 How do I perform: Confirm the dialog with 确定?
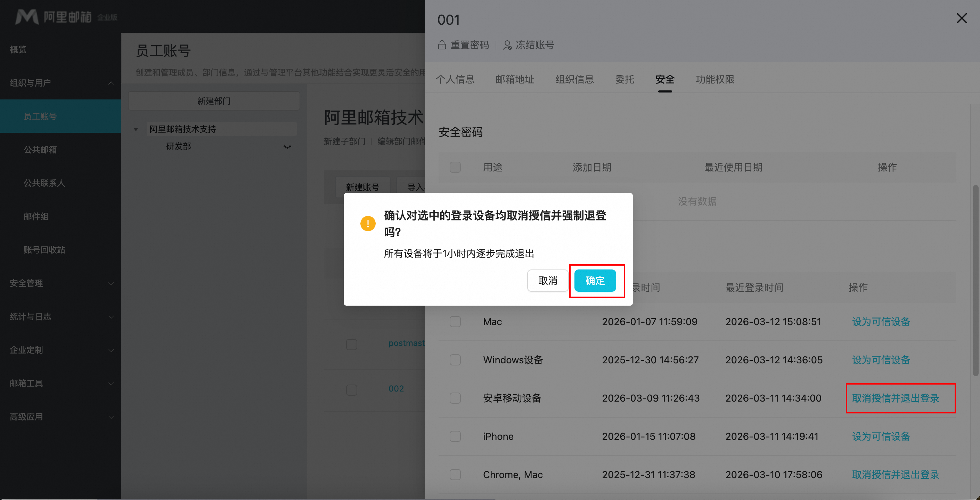tap(595, 281)
